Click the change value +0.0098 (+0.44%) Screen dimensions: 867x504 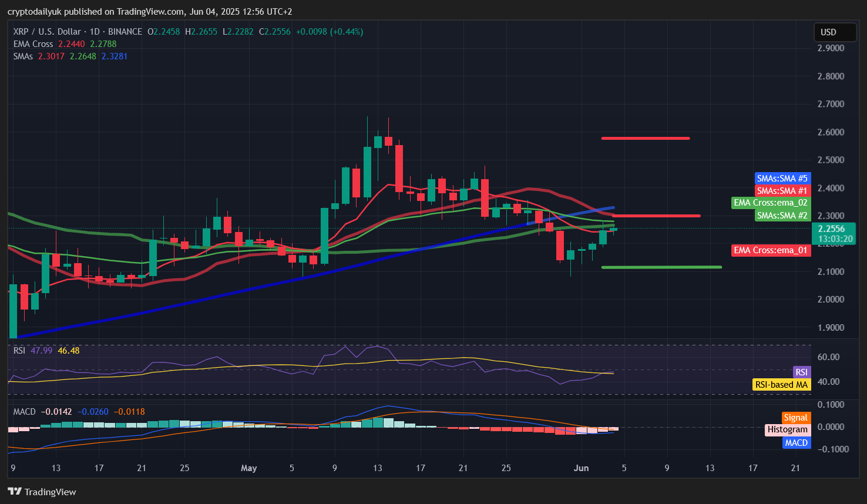[x=330, y=32]
